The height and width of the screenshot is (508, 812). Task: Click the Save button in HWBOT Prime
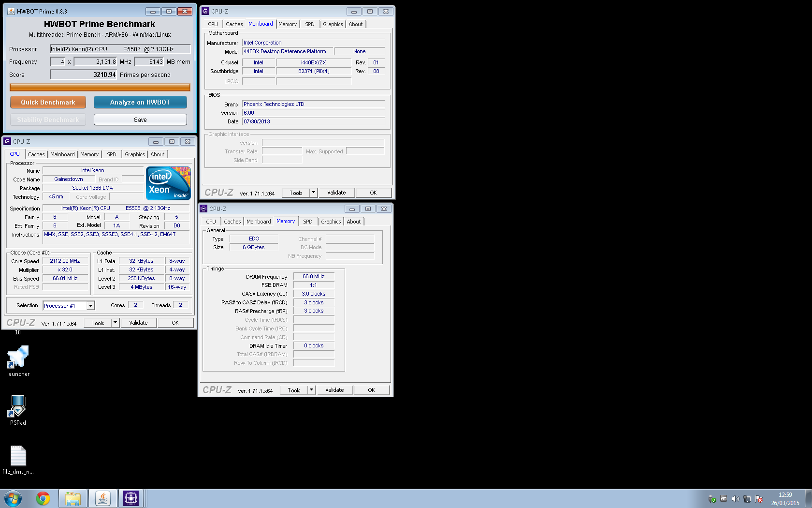tap(140, 120)
